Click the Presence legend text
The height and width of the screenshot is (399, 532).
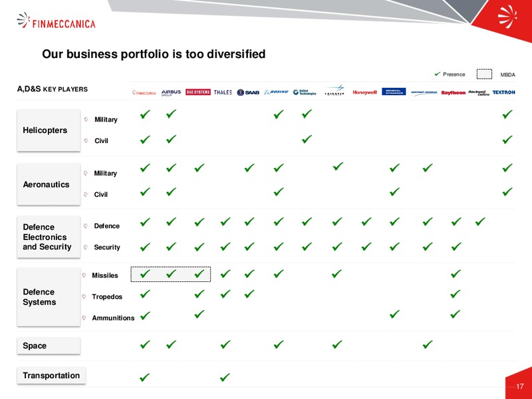click(x=454, y=74)
